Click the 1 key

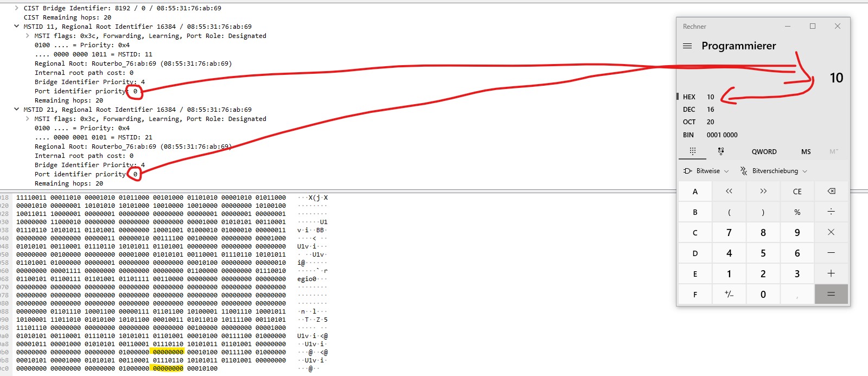tap(729, 273)
